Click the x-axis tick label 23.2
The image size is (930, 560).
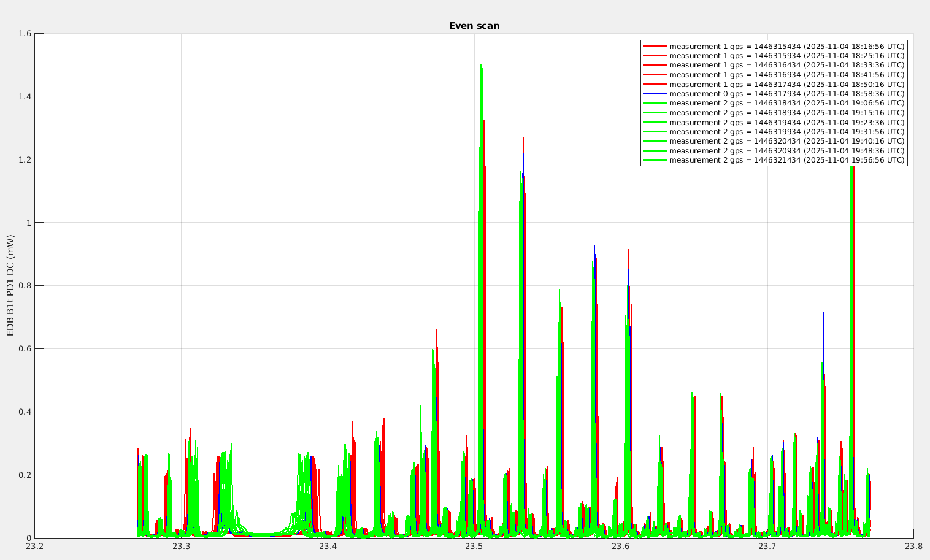[35, 547]
